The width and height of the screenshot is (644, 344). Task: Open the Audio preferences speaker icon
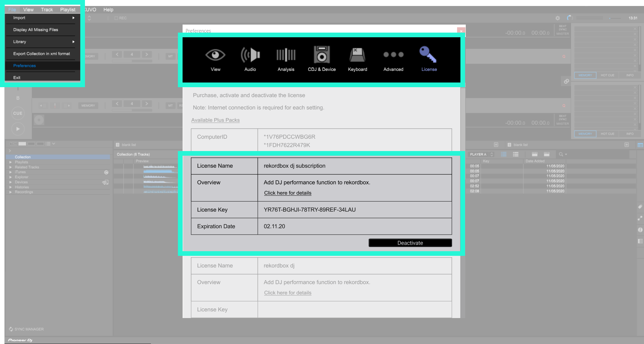tap(250, 55)
